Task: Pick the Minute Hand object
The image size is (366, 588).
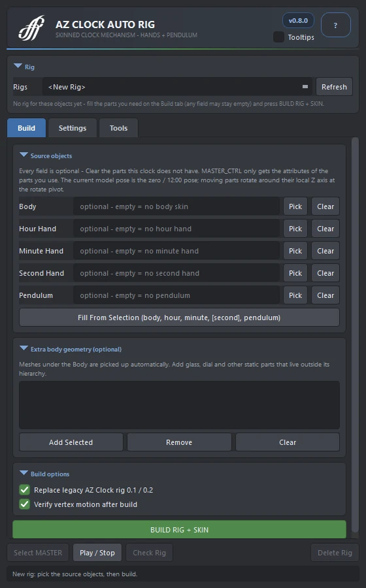Action: point(295,250)
